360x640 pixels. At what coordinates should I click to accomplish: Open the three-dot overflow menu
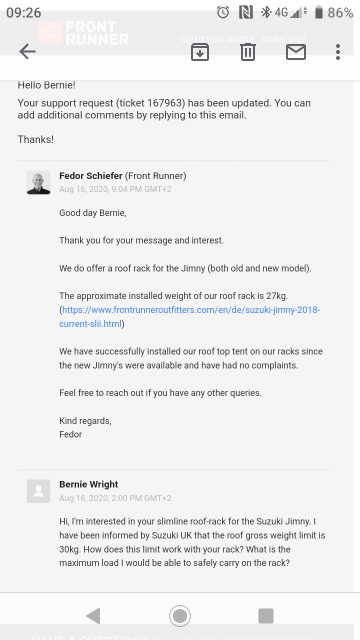pyautogui.click(x=338, y=52)
